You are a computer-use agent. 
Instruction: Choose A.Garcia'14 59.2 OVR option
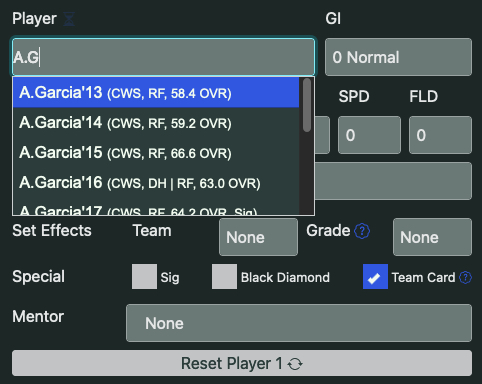pyautogui.click(x=156, y=123)
